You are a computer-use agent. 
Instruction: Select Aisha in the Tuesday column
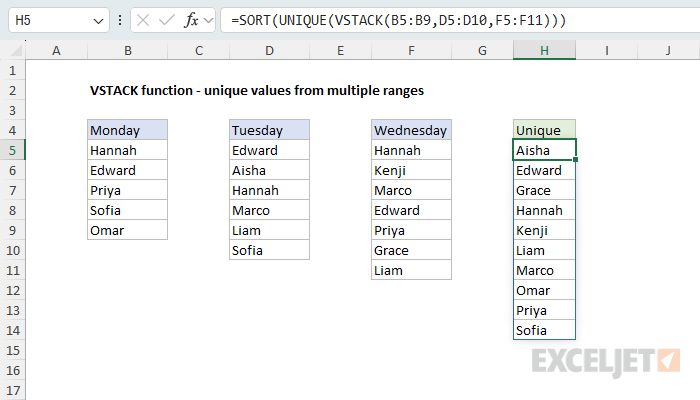[x=269, y=171]
